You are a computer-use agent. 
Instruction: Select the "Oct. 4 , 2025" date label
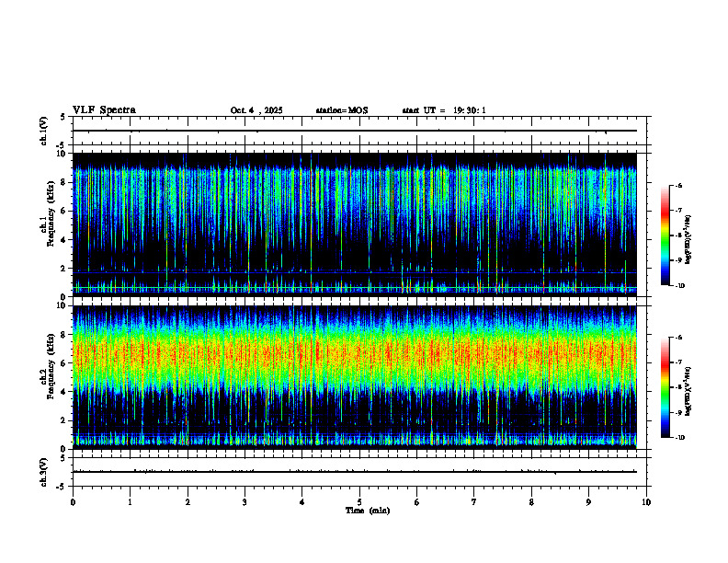tap(256, 110)
